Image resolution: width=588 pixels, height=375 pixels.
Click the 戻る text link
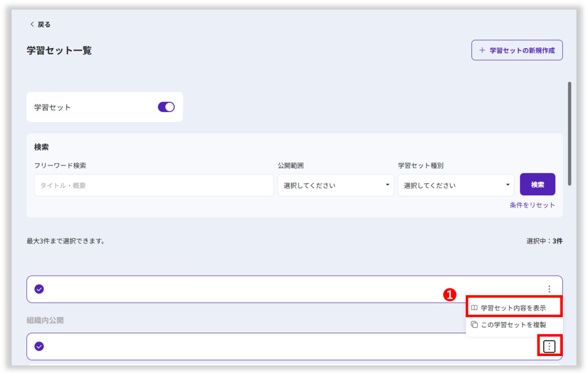tap(44, 25)
